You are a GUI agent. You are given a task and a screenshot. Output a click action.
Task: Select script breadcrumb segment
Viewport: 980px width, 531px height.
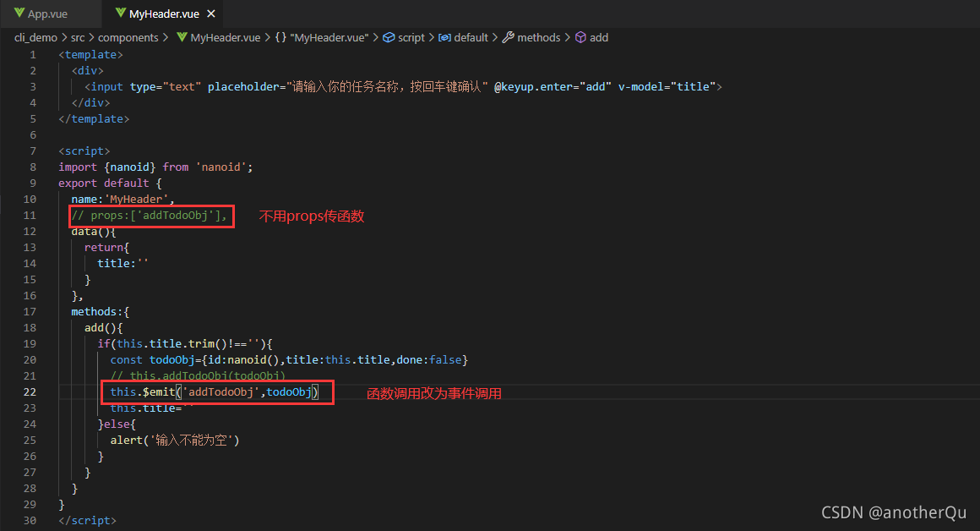click(411, 37)
